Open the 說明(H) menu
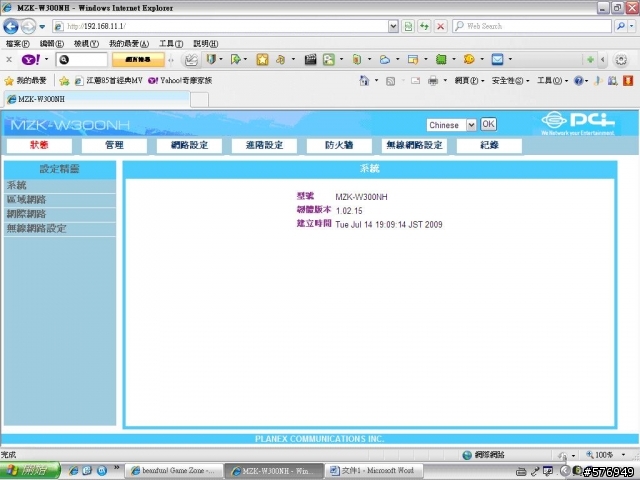The image size is (640, 480). pyautogui.click(x=205, y=43)
